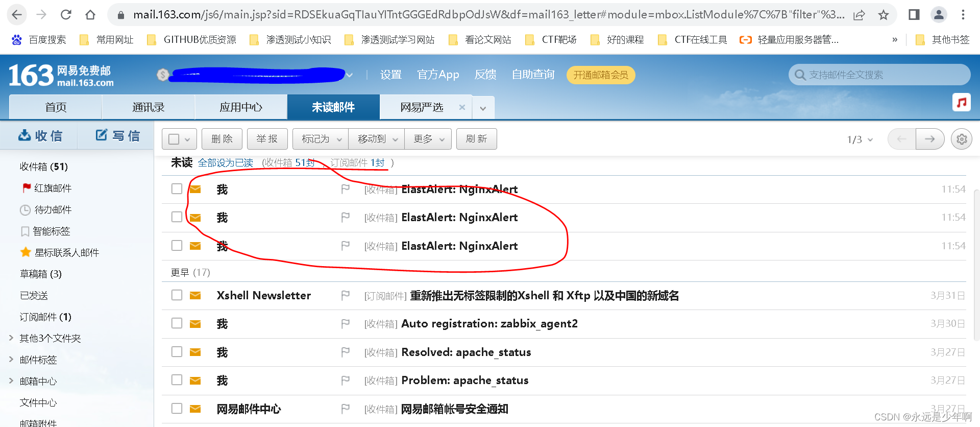Tick checkbox for first ElastAlert: NginxAlert email
Viewport: 980px width, 427px height.
click(177, 188)
